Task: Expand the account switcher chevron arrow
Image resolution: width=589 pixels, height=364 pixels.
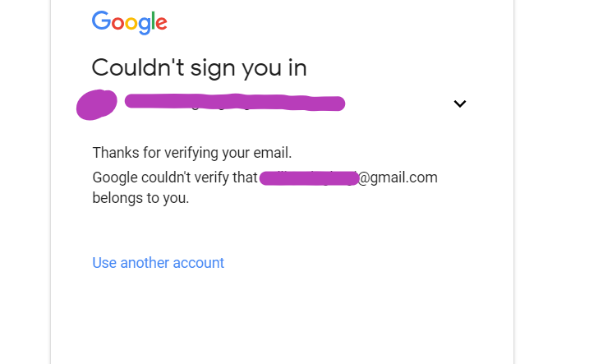Action: pyautogui.click(x=460, y=104)
